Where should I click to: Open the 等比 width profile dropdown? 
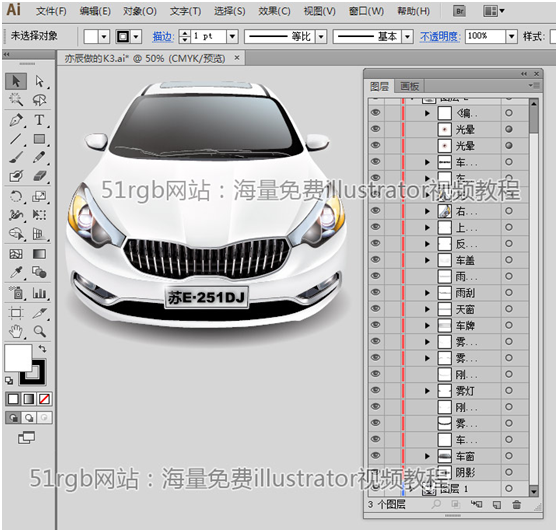321,36
